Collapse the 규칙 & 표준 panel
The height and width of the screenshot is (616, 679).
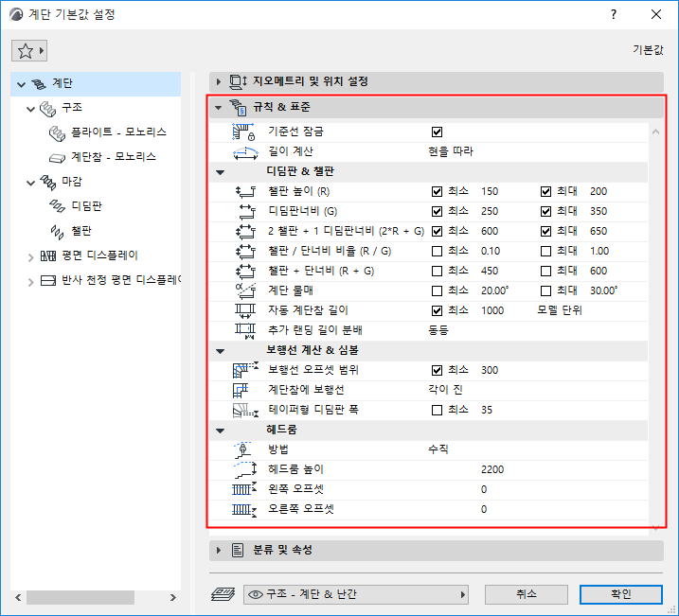(x=219, y=107)
